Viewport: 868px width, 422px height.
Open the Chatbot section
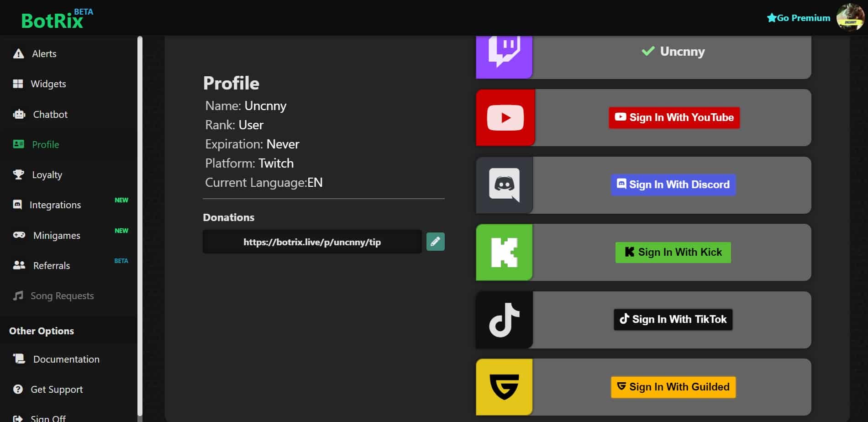pyautogui.click(x=50, y=114)
